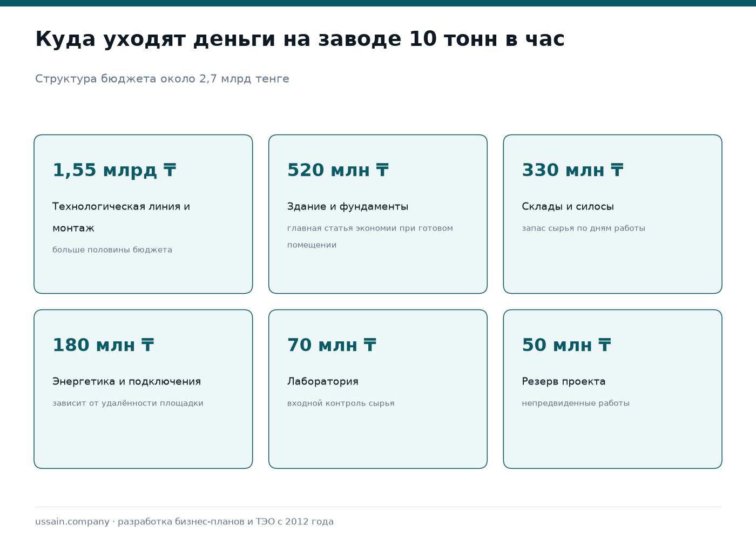Click the amount "50 млн ₸"
Image resolution: width=756 pixels, height=540 pixels.
566,345
